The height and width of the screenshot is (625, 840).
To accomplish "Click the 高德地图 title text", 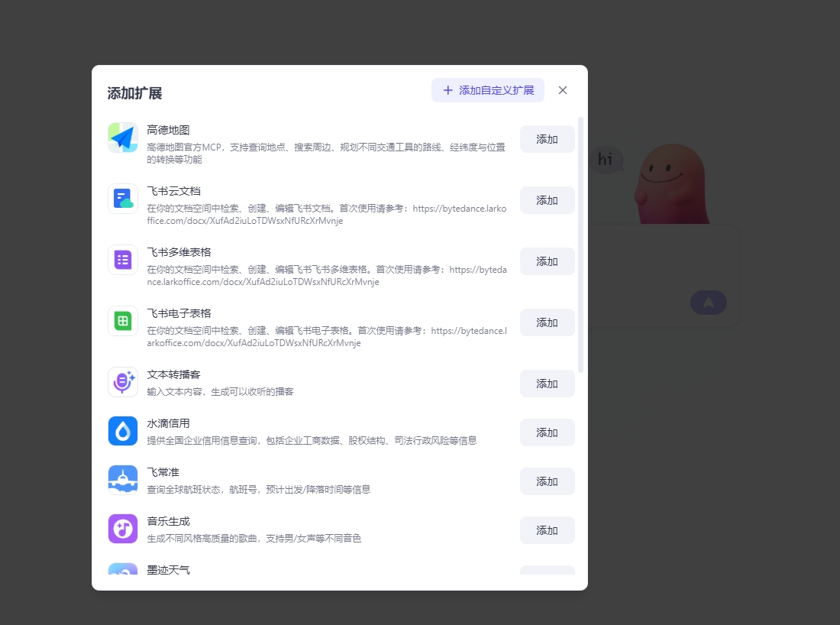I will click(x=168, y=130).
